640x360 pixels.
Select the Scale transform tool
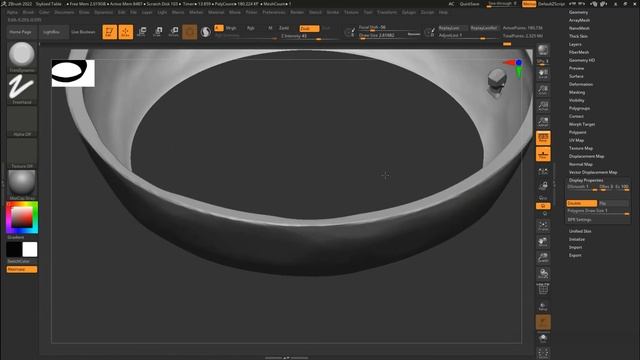(x=158, y=32)
